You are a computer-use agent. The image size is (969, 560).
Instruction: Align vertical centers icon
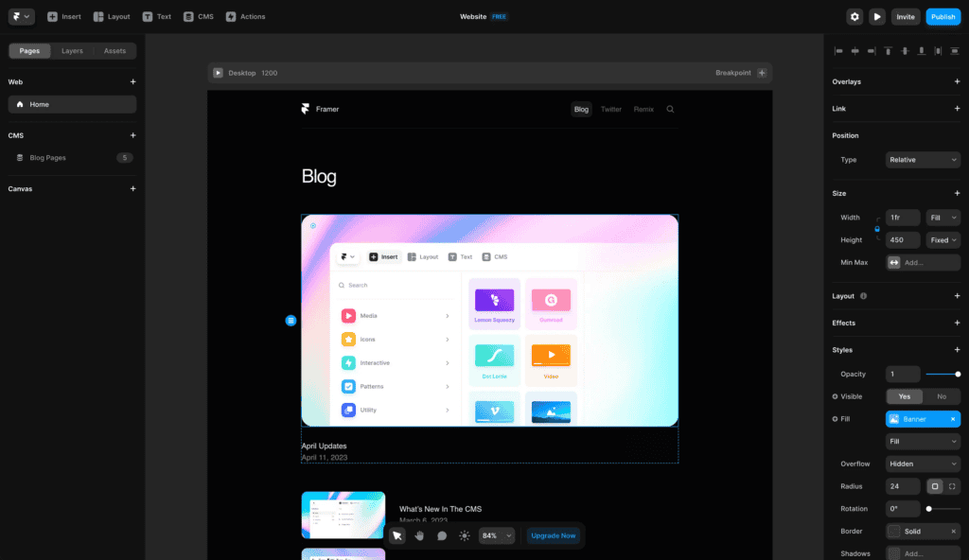(x=905, y=51)
